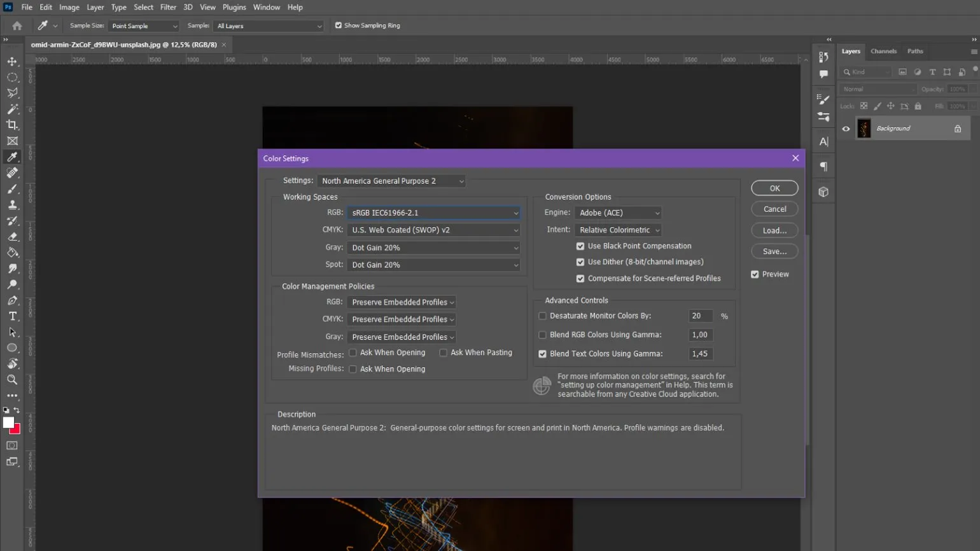Uncheck the Preview checkbox
Image resolution: width=980 pixels, height=551 pixels.
[x=755, y=274]
